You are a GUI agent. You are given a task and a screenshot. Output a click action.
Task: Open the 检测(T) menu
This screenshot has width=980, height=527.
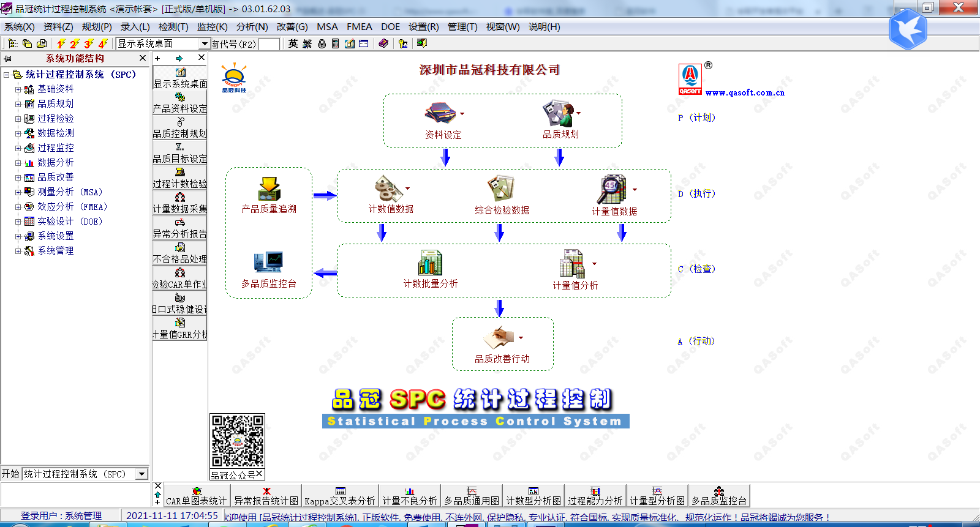coord(173,27)
